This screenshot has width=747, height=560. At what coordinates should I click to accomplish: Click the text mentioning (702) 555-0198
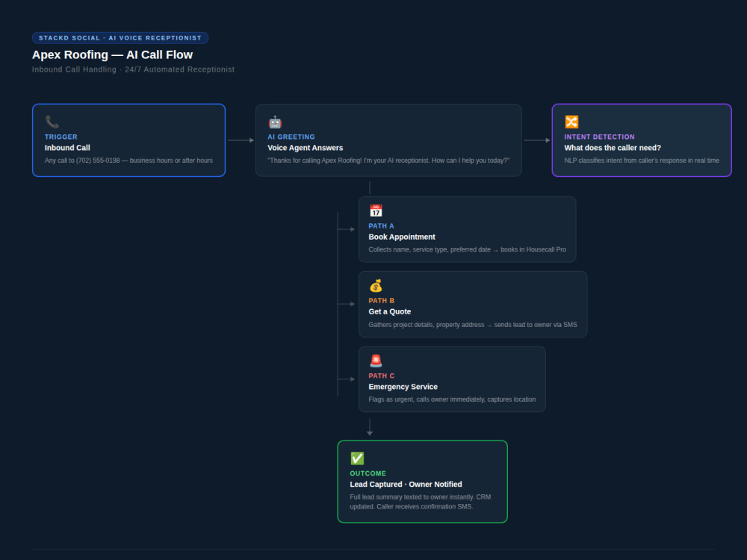(x=128, y=161)
